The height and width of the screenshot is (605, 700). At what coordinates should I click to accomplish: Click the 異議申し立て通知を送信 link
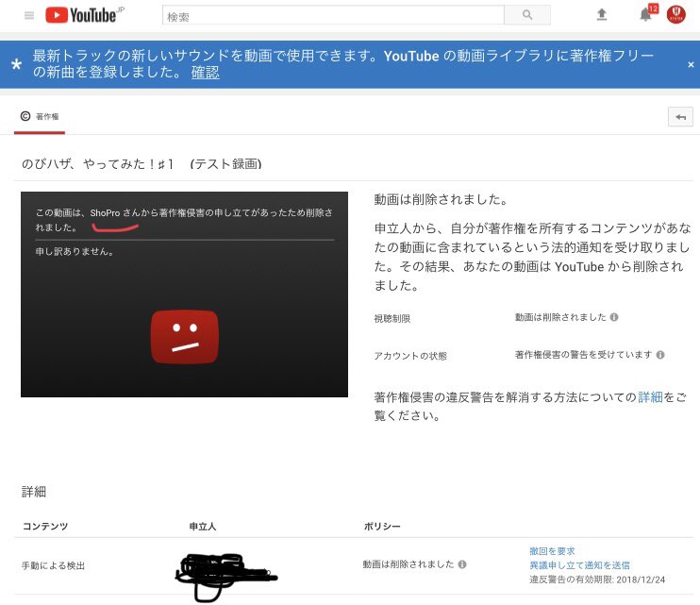[579, 565]
